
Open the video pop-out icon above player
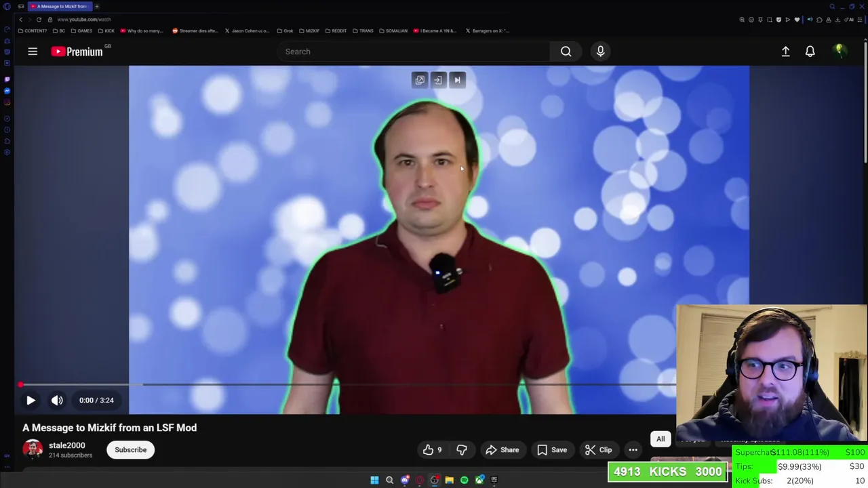point(420,80)
